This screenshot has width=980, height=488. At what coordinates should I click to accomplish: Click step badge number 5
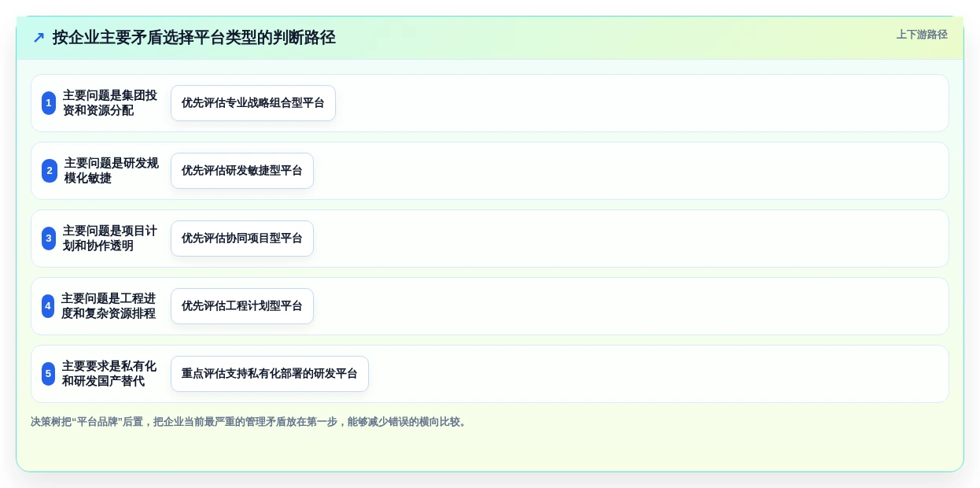[x=49, y=374]
